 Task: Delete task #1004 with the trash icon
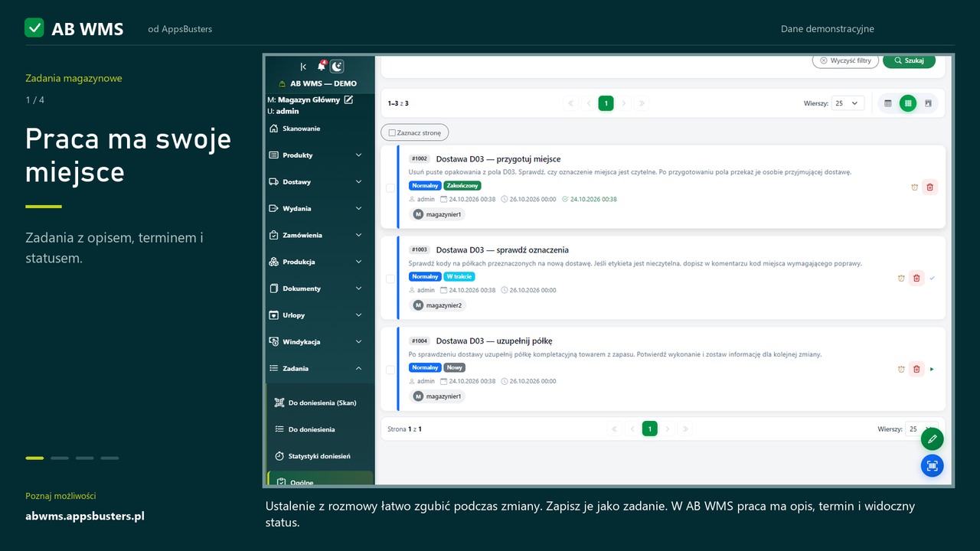[916, 369]
